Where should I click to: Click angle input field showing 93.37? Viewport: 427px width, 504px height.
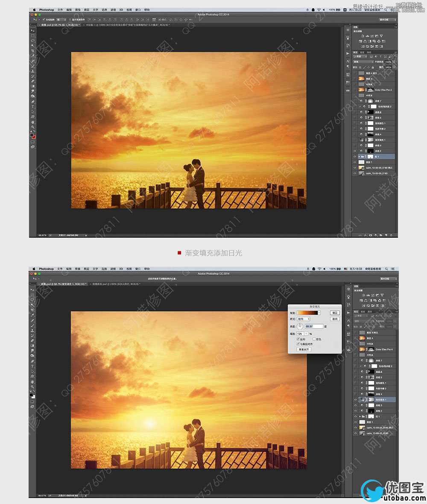(314, 326)
